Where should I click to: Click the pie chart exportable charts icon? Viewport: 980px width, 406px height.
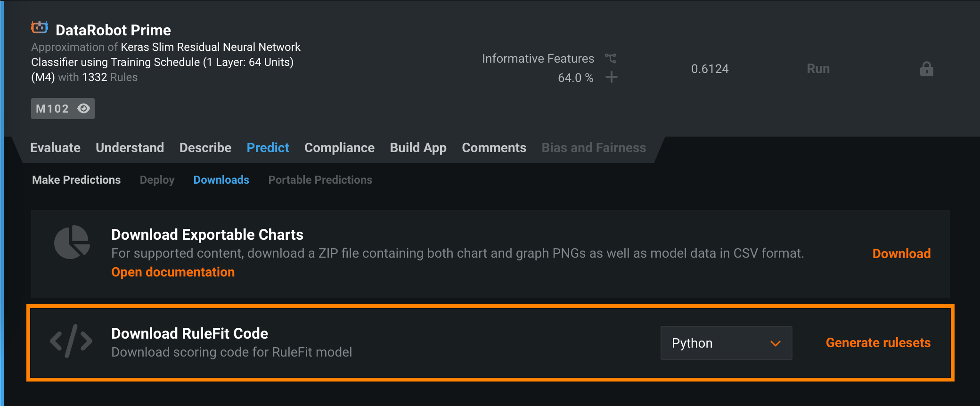pyautogui.click(x=72, y=242)
